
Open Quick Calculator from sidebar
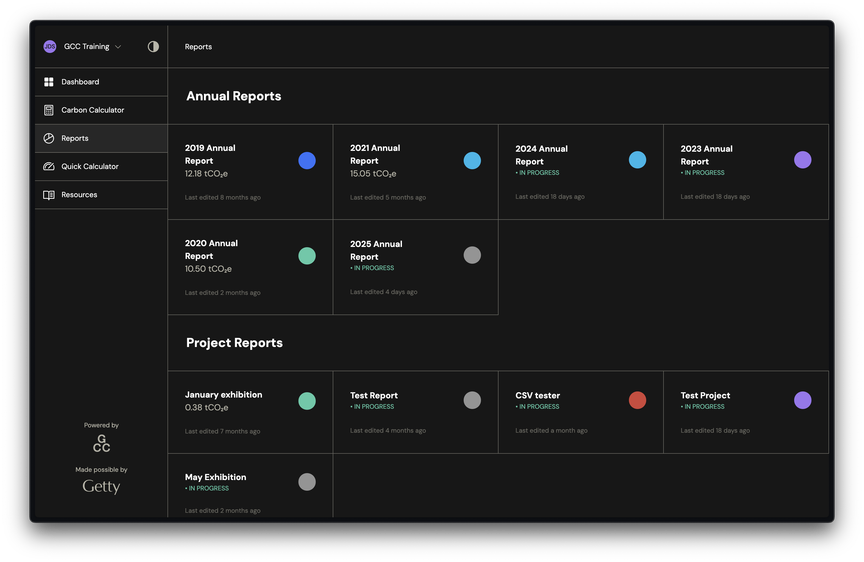[x=101, y=166]
